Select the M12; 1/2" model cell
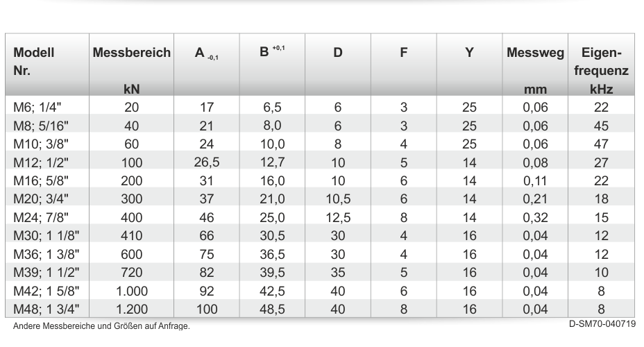 pyautogui.click(x=47, y=162)
